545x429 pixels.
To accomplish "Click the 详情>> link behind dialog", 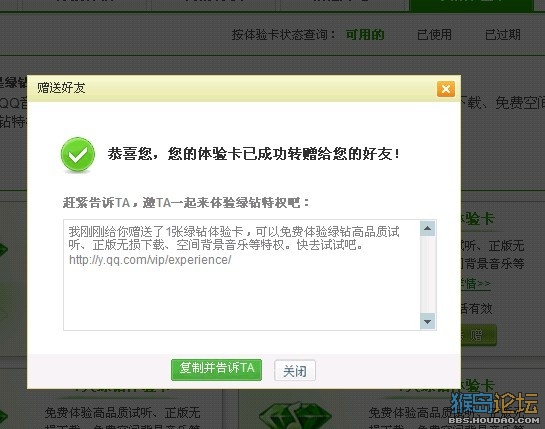I will click(475, 284).
